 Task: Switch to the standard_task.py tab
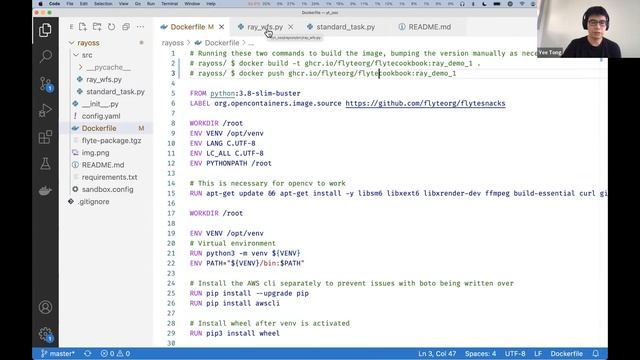[x=346, y=27]
